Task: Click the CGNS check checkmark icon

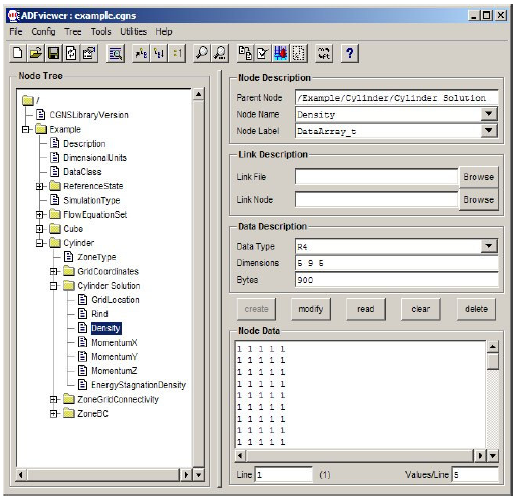Action: (263, 53)
